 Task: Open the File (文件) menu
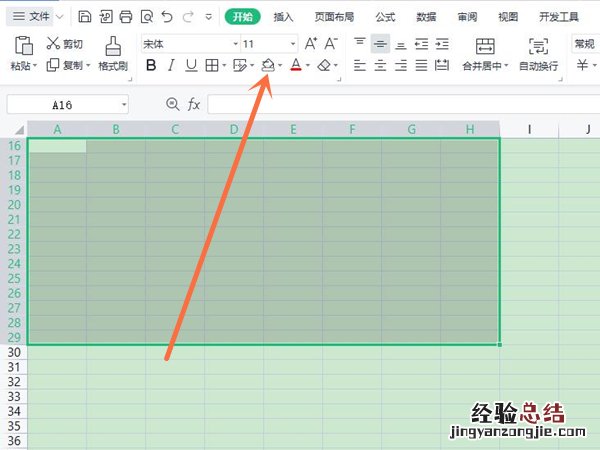(x=31, y=16)
